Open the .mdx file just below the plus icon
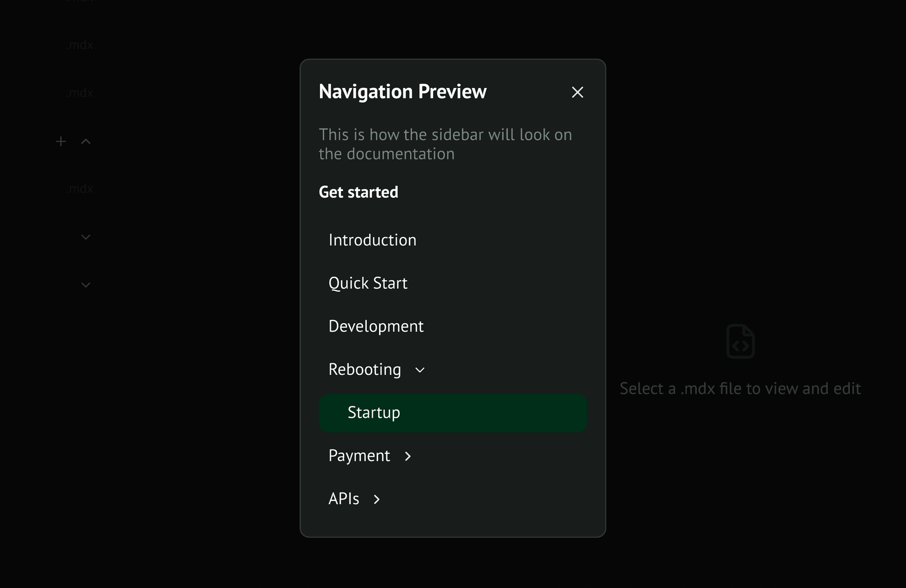906x588 pixels. pyautogui.click(x=80, y=189)
